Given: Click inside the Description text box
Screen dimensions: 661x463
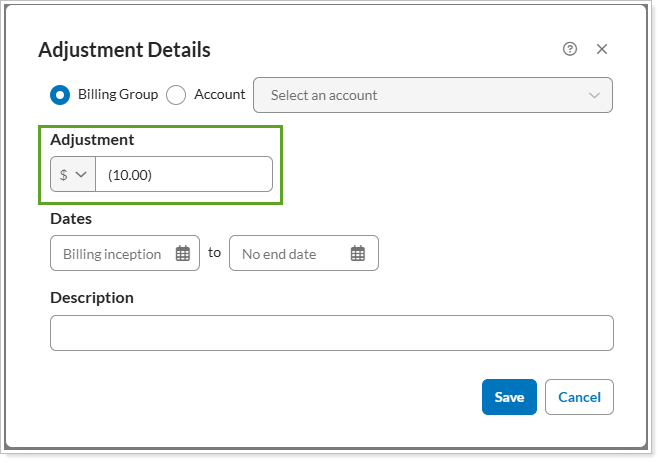Looking at the screenshot, I should pyautogui.click(x=331, y=333).
